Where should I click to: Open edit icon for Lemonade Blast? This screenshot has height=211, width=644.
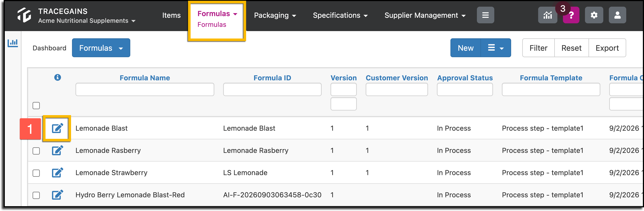pos(57,128)
